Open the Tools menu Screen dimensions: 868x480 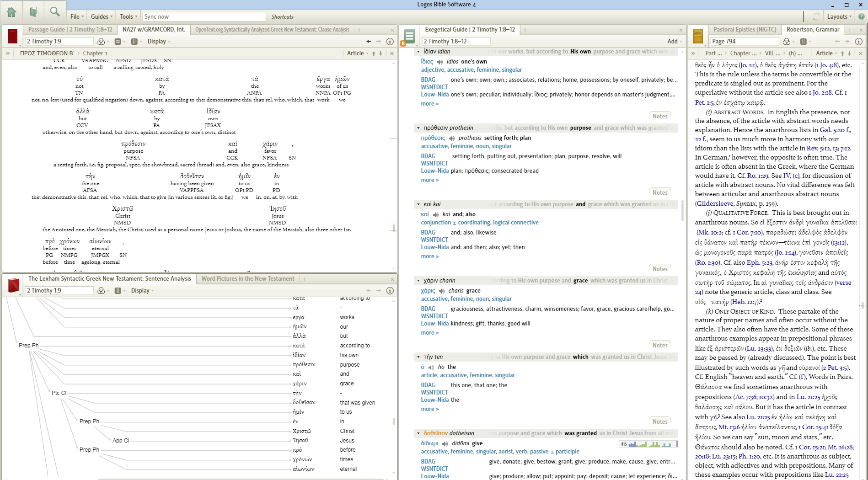[129, 16]
